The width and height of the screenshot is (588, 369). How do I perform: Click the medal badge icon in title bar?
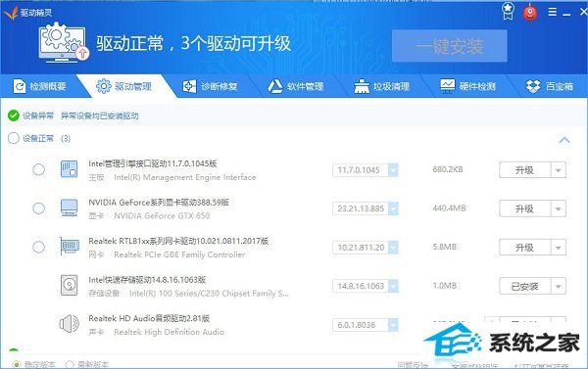(x=508, y=12)
